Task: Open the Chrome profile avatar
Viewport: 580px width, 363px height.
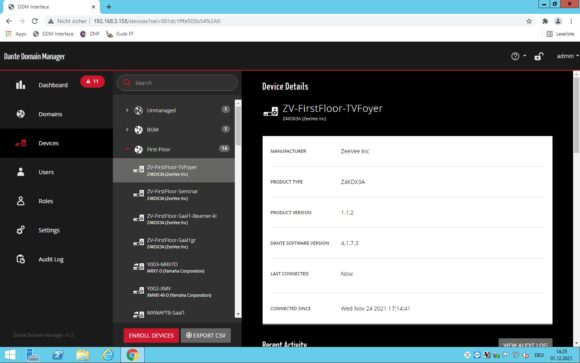Action: [x=558, y=21]
